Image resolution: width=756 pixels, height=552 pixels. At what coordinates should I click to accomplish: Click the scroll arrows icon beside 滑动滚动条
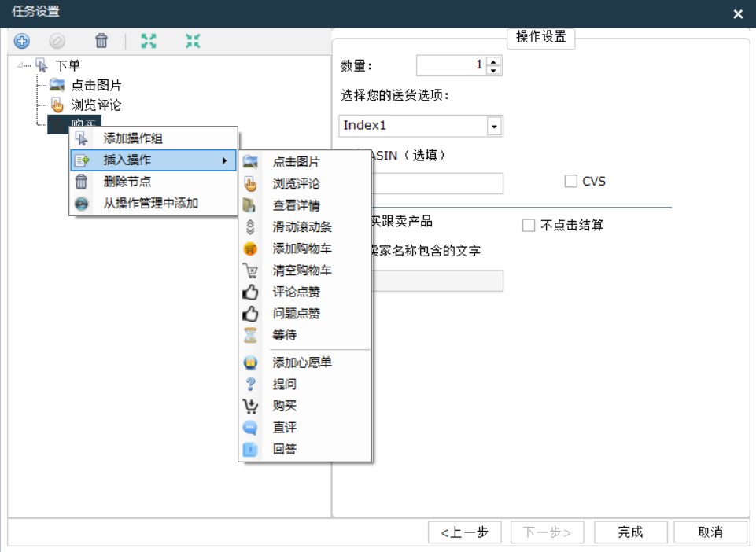click(250, 226)
